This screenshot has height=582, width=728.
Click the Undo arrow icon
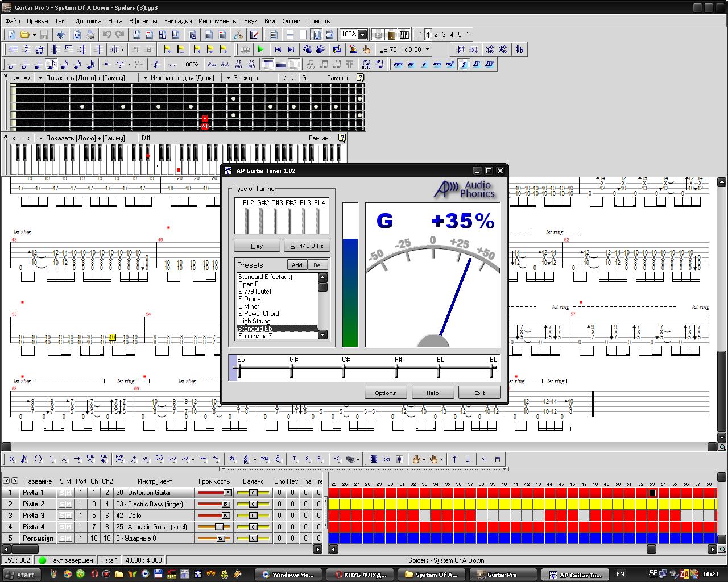(107, 35)
